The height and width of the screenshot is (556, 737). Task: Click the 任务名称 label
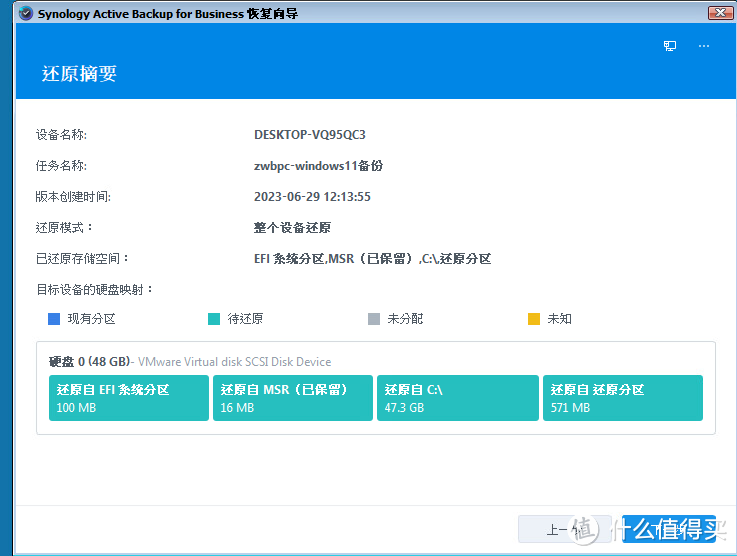[61, 166]
